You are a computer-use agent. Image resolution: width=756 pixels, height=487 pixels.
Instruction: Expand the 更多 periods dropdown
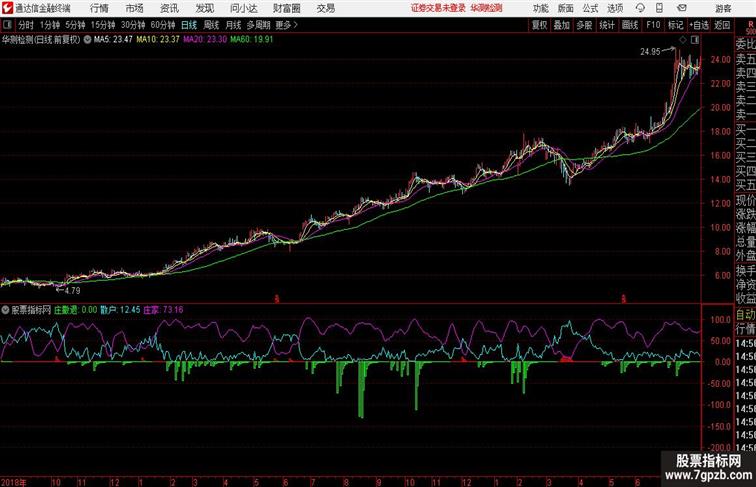[x=286, y=25]
